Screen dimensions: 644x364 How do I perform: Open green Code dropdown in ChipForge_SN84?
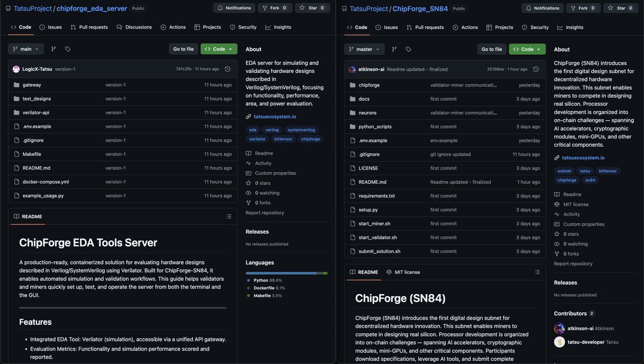click(x=528, y=49)
